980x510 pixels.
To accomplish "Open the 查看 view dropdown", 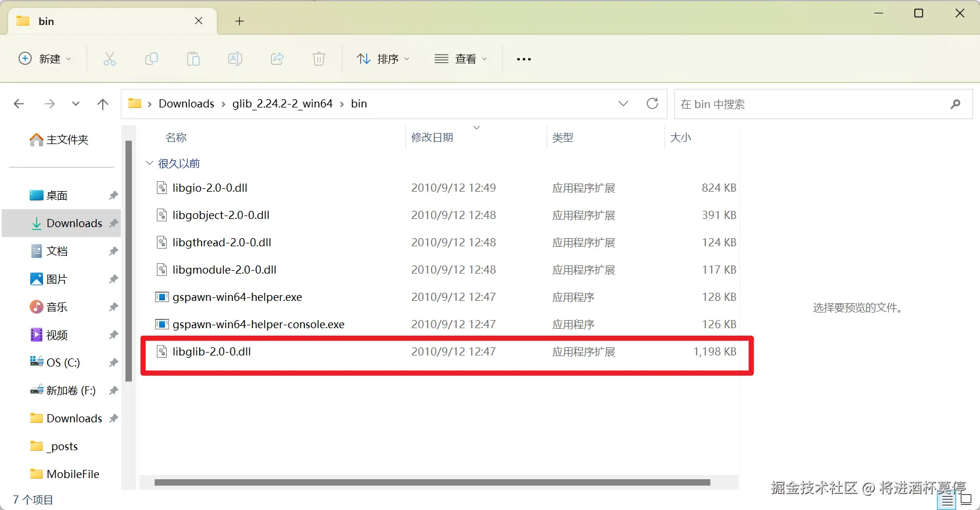I will (x=461, y=59).
